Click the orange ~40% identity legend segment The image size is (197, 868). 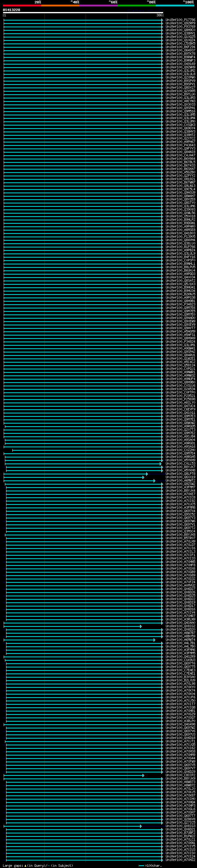coord(60,6)
